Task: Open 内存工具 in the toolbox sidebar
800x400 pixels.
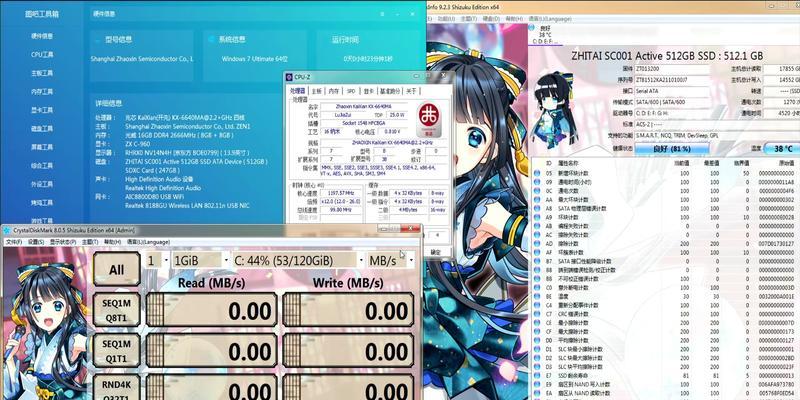Action: pyautogui.click(x=42, y=92)
